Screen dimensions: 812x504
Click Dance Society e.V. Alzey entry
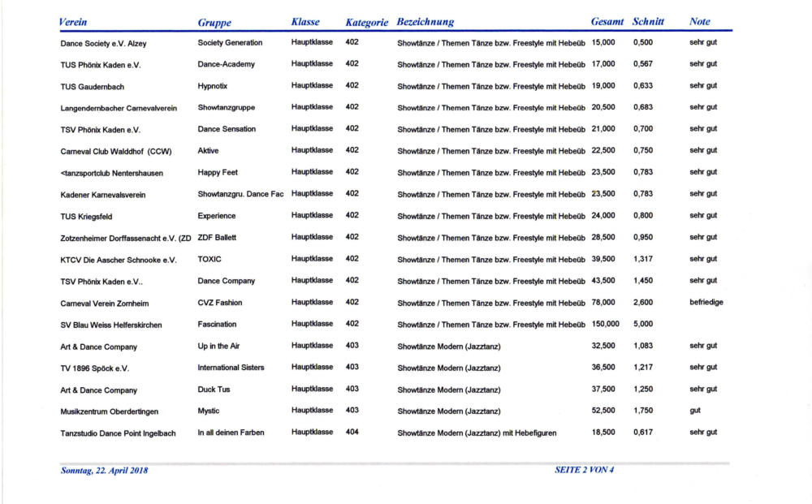click(104, 44)
